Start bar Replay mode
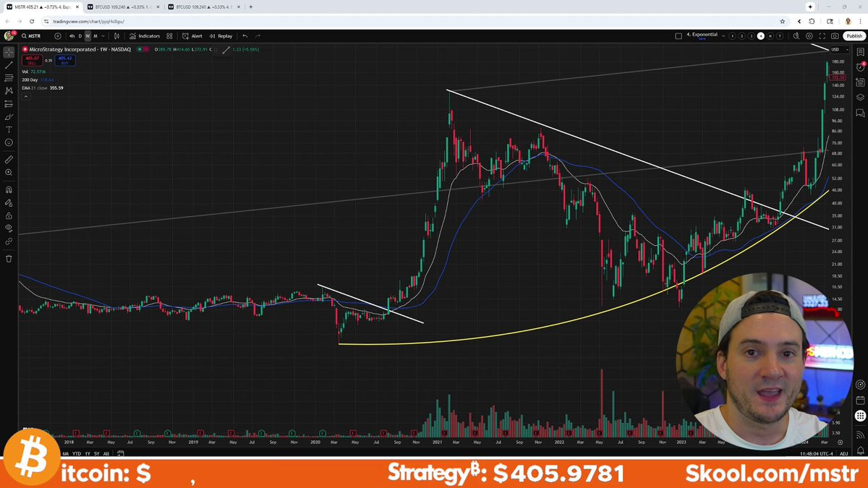Screen dimensions: 868x488 221,35
